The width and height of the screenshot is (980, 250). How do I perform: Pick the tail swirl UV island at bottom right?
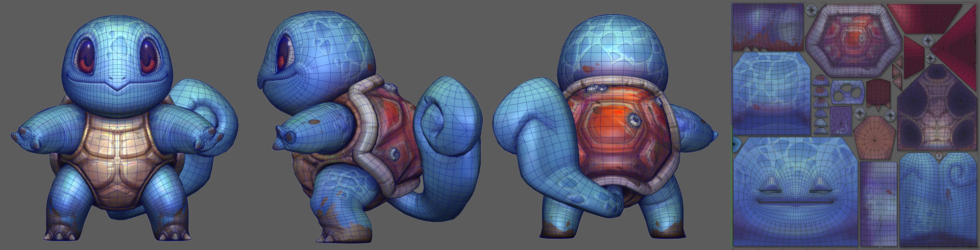(938, 200)
